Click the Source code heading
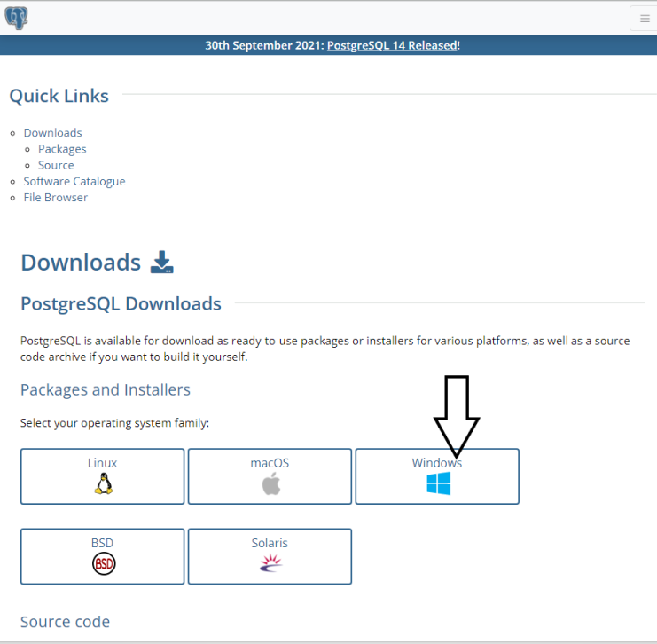Viewport: 657px width, 644px height. point(65,622)
